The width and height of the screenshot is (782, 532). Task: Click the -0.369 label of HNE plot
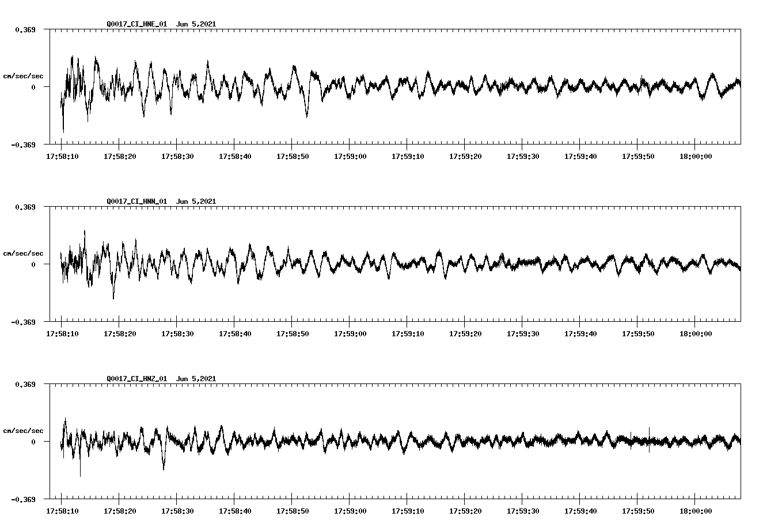23,145
